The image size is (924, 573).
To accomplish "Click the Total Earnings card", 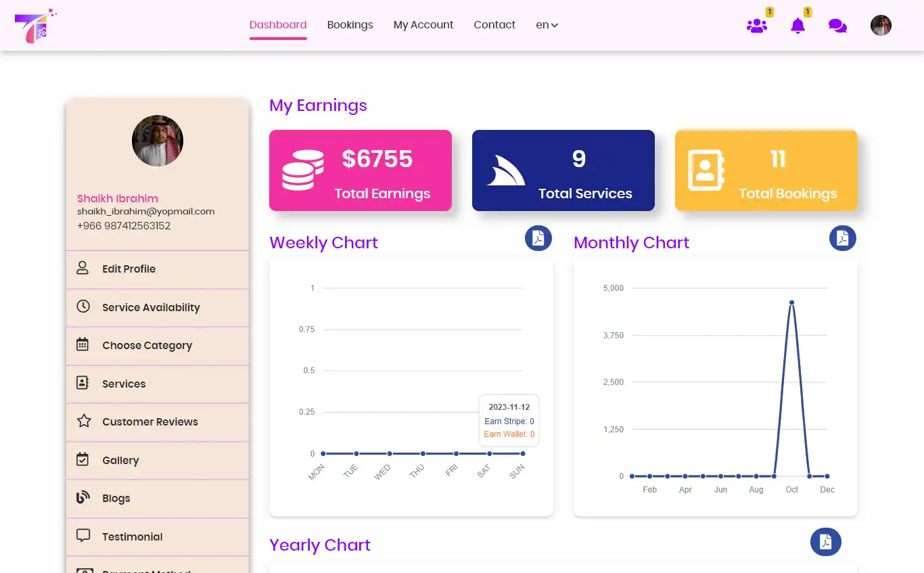I will point(360,170).
